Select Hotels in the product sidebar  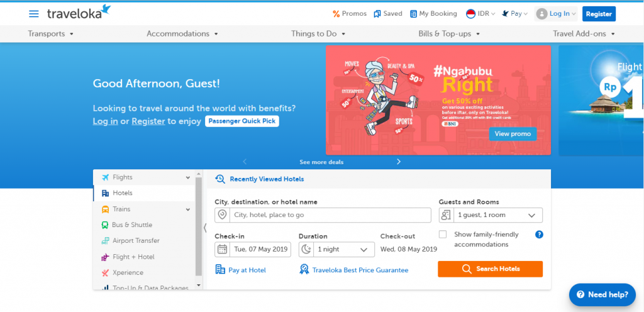[x=144, y=193]
